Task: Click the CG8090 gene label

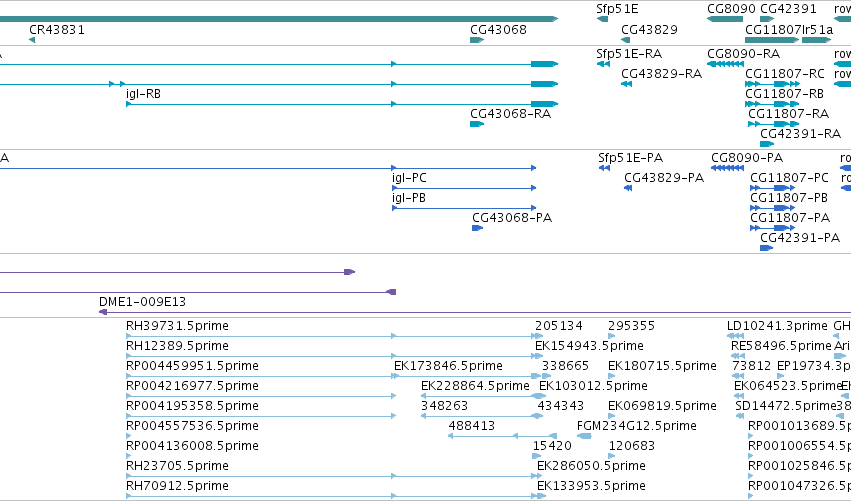Action: [x=731, y=9]
